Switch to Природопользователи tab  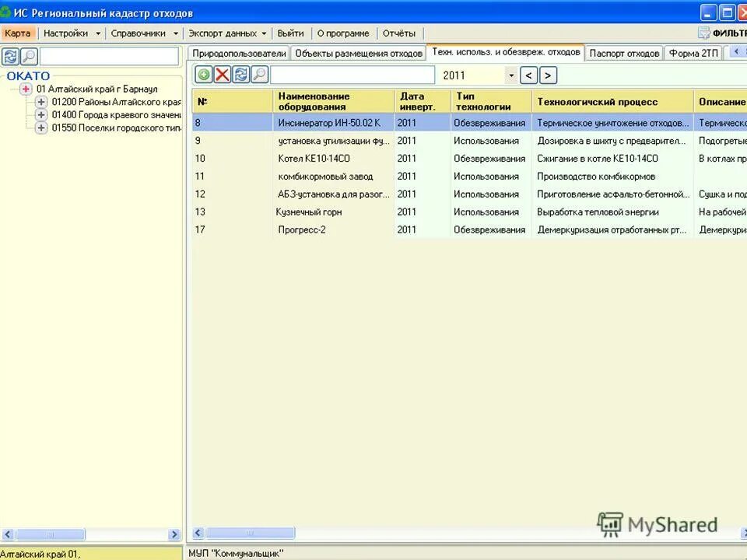click(x=239, y=54)
